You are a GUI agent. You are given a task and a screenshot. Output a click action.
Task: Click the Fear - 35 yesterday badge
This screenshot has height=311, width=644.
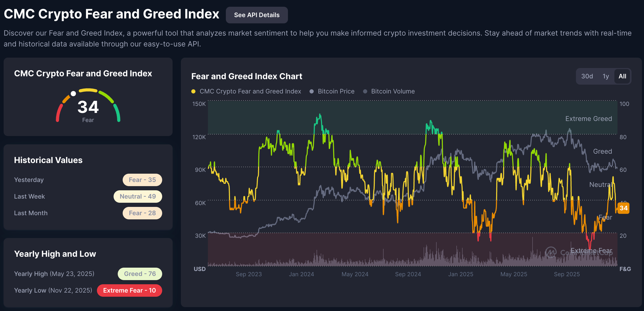click(142, 180)
